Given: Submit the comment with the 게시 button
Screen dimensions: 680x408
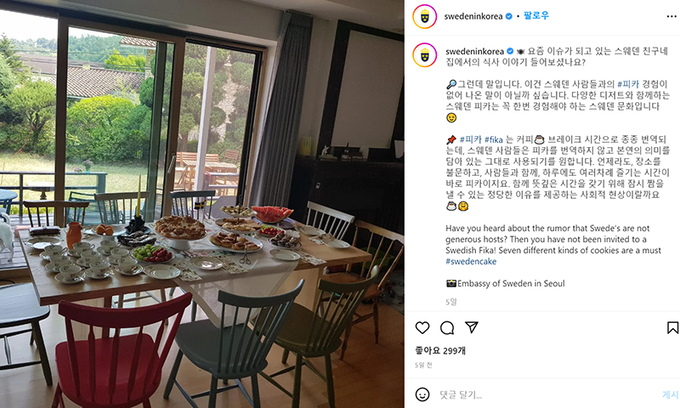Looking at the screenshot, I should [x=670, y=395].
